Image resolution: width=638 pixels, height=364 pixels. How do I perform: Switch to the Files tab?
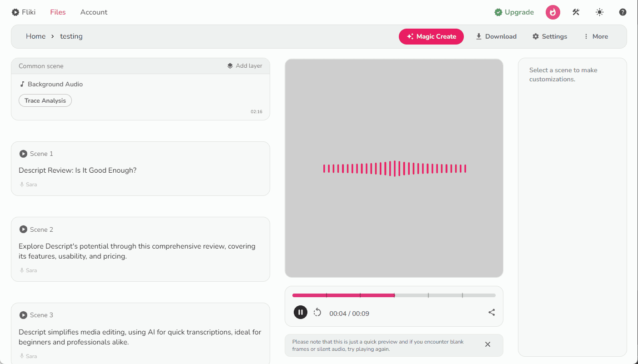(x=58, y=12)
